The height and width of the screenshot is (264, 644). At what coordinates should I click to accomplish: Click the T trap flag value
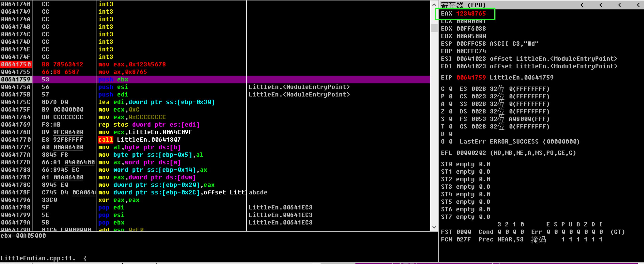tap(451, 126)
